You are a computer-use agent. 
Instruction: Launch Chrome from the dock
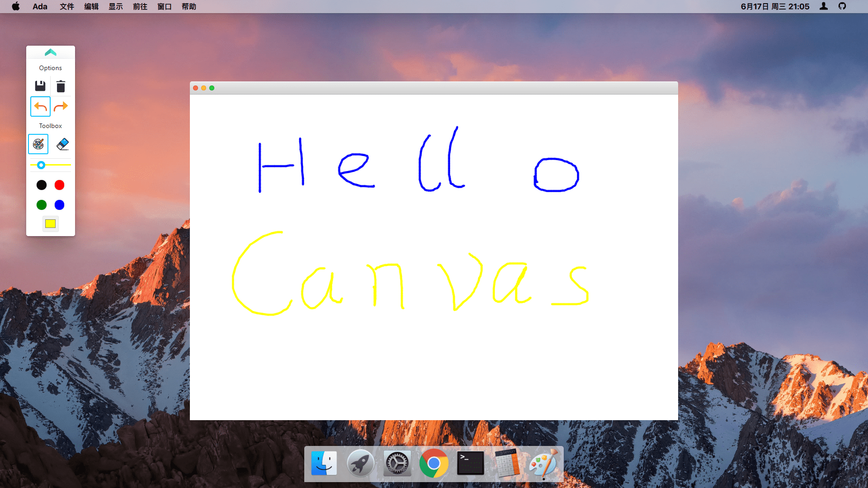point(434,463)
